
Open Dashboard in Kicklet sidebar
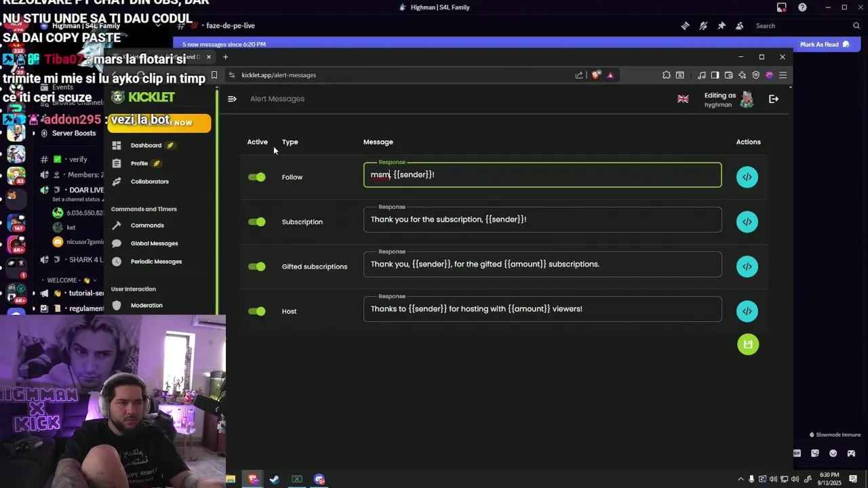146,146
